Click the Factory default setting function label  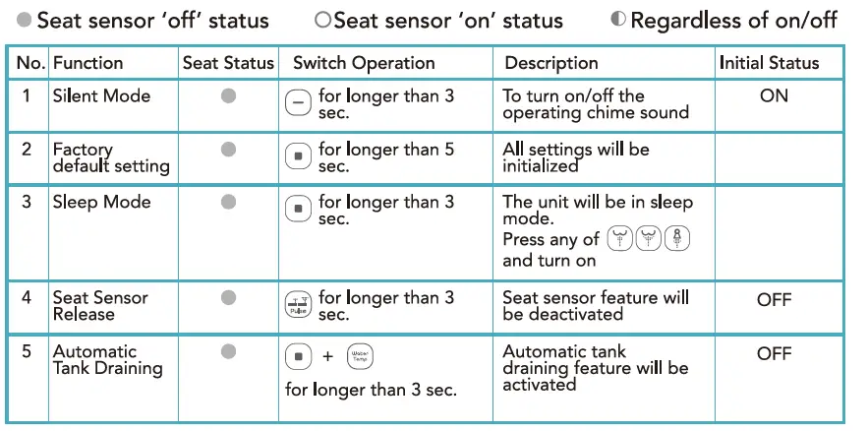[x=110, y=157]
